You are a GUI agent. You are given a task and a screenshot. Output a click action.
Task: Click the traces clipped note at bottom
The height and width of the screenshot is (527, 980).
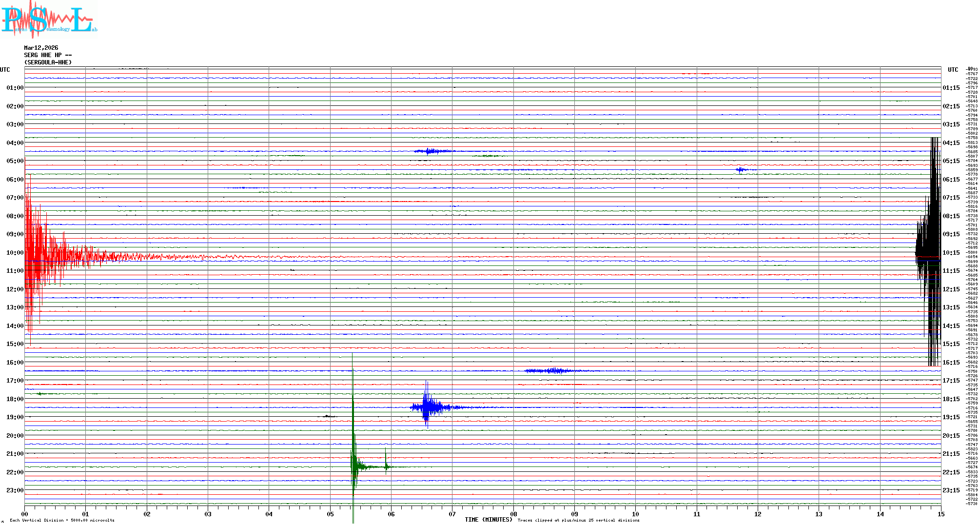(x=578, y=520)
